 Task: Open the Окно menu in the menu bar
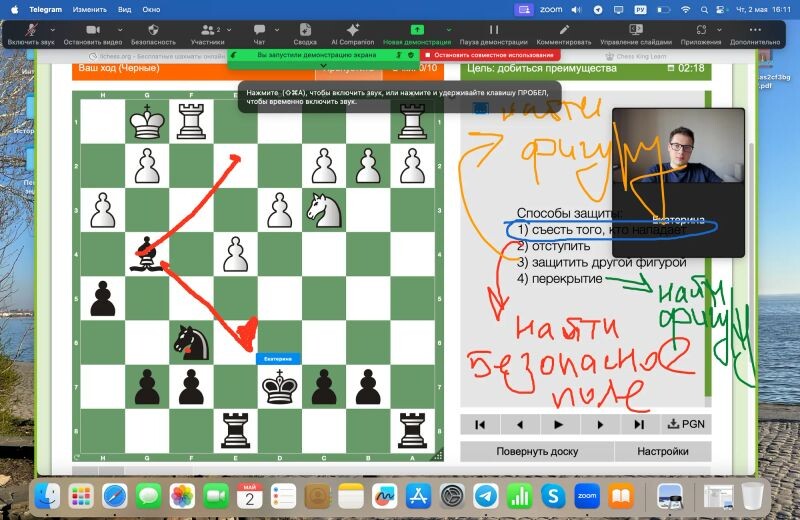pos(151,9)
